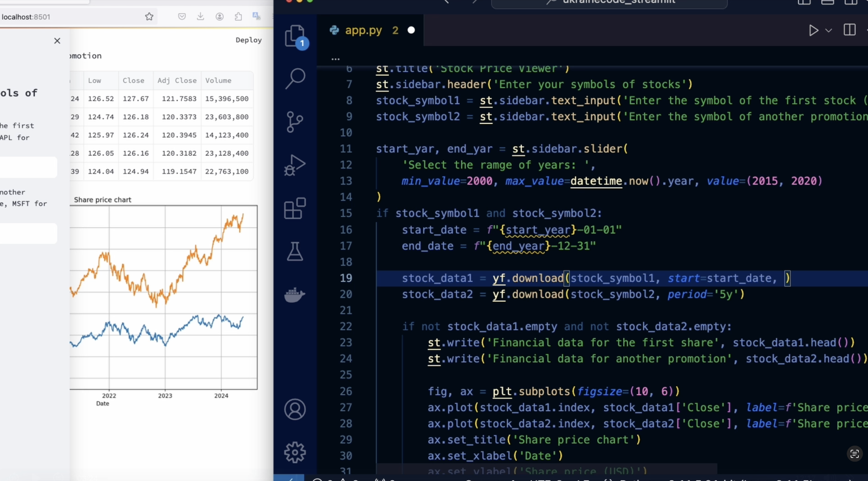Switch to the app.py tab

364,30
